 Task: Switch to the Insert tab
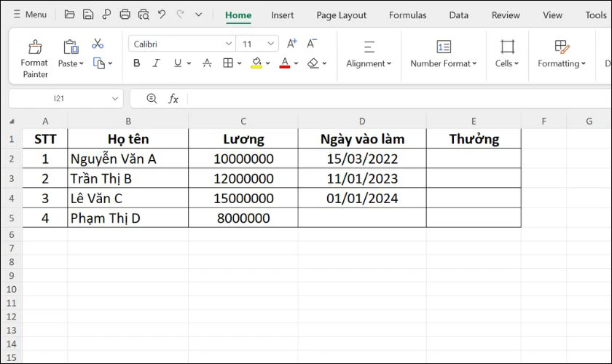point(282,15)
